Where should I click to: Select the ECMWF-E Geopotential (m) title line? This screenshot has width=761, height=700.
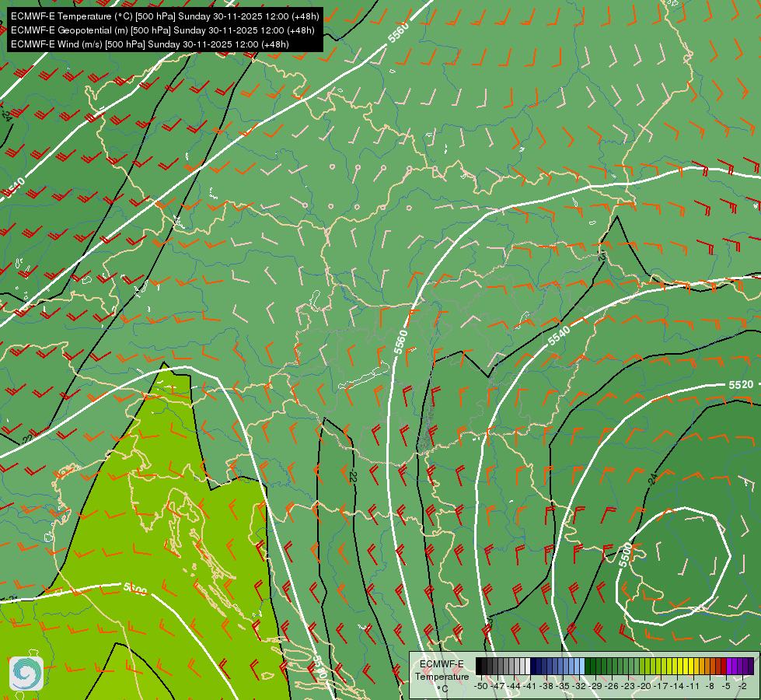[162, 30]
